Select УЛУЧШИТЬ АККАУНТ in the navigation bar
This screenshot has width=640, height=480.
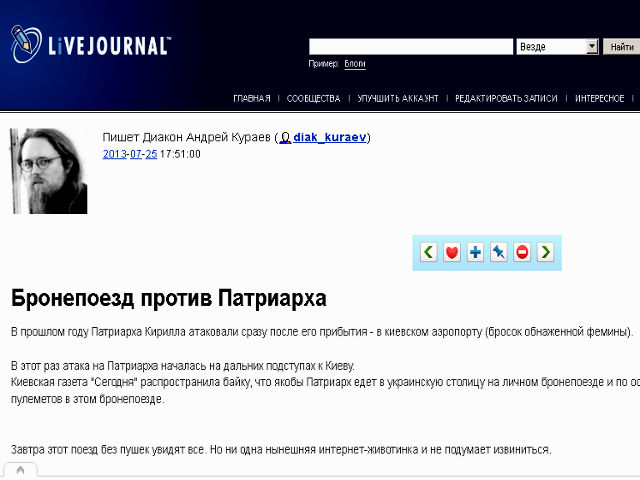(398, 99)
